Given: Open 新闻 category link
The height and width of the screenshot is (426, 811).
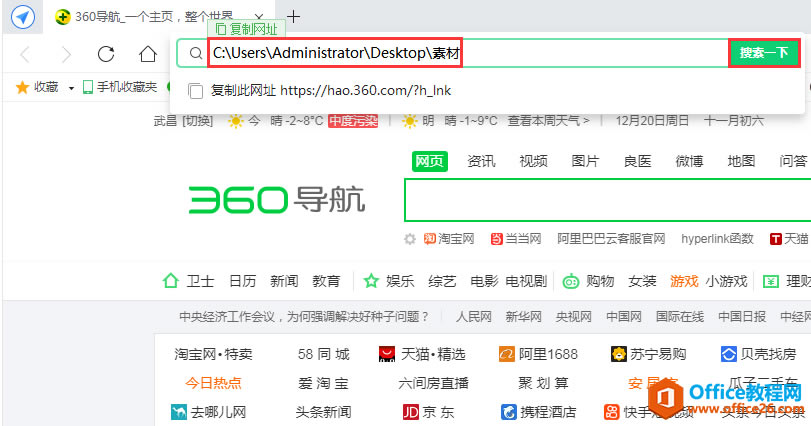Looking at the screenshot, I should coord(284,281).
